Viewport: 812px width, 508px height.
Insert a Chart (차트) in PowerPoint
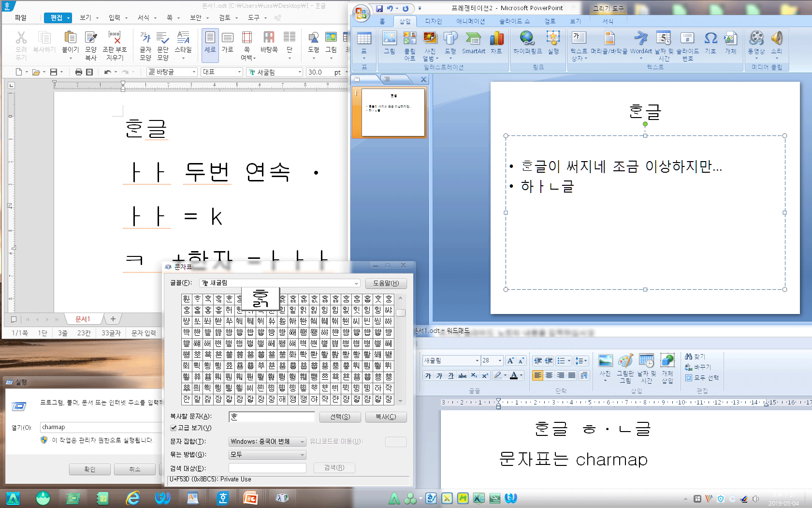[496, 43]
